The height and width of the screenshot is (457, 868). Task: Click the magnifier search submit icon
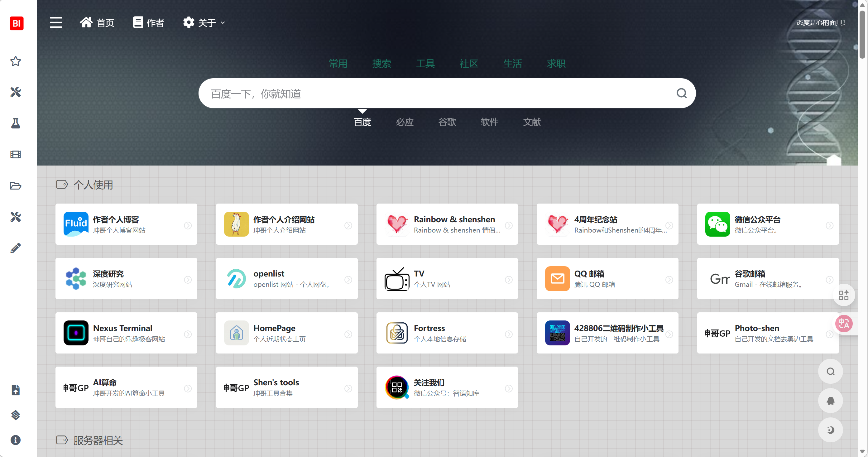[x=681, y=93]
